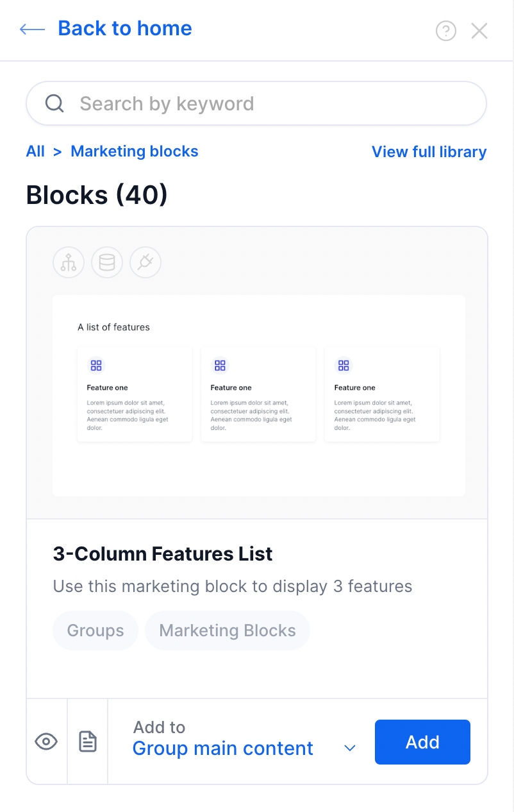Click the plug icon on block card
The width and height of the screenshot is (514, 812).
145,263
